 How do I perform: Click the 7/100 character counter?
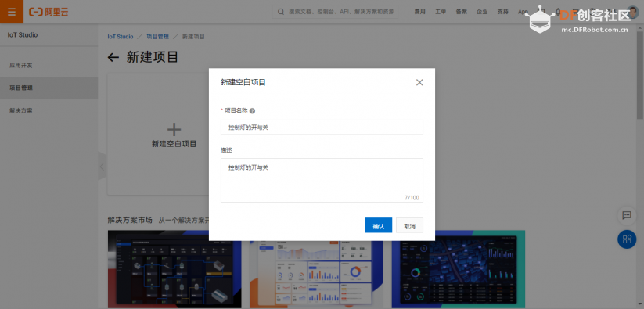(412, 197)
